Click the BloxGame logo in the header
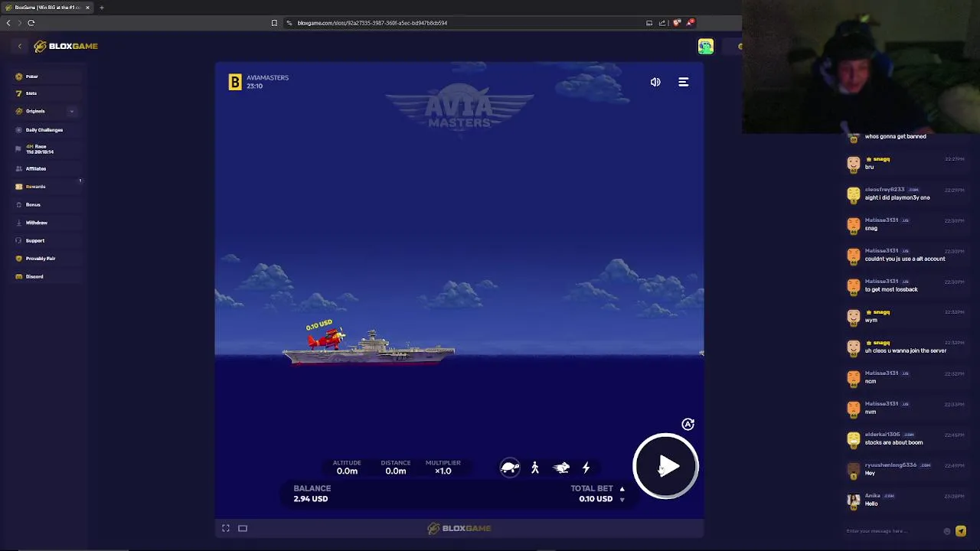980x551 pixels. point(66,47)
